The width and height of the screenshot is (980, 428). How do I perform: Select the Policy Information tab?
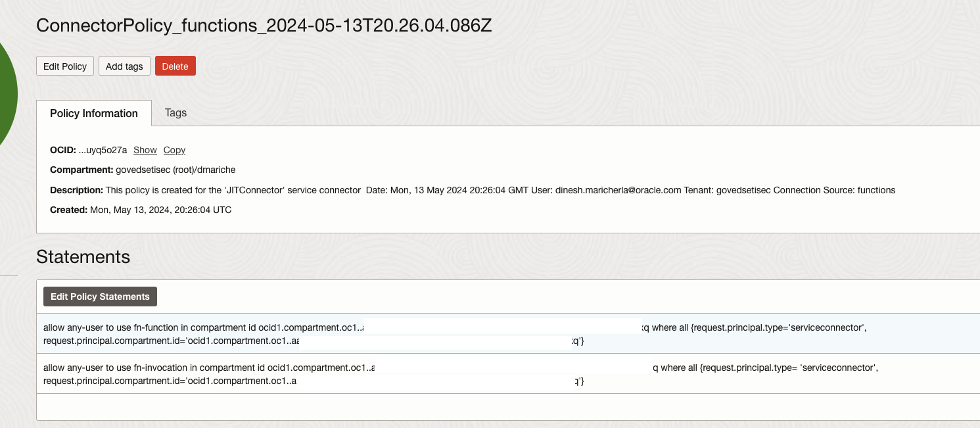coord(94,113)
